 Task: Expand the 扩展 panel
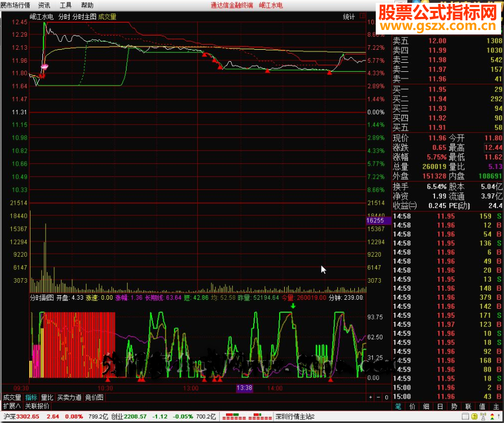pos(12,406)
